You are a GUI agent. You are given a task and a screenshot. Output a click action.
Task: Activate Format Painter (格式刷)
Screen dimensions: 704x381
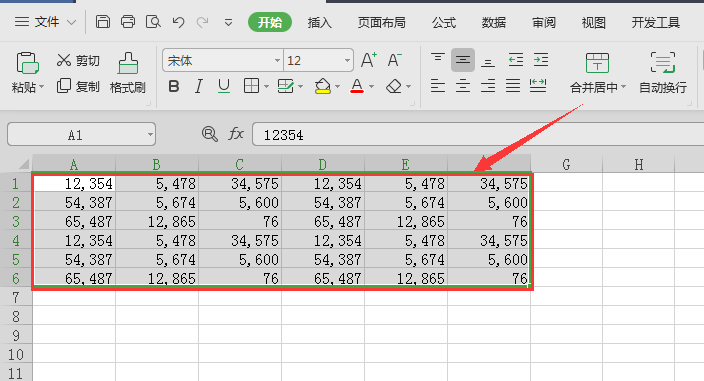(x=128, y=73)
